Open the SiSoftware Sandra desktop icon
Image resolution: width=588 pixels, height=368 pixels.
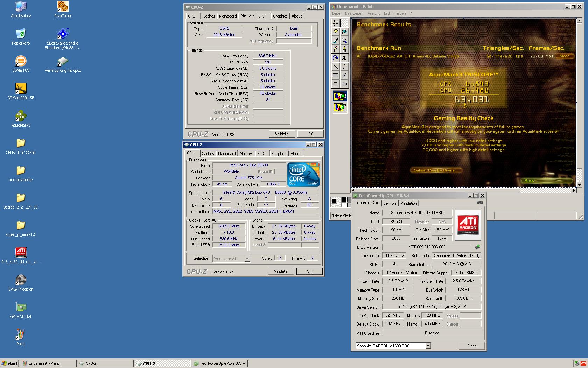tap(63, 39)
